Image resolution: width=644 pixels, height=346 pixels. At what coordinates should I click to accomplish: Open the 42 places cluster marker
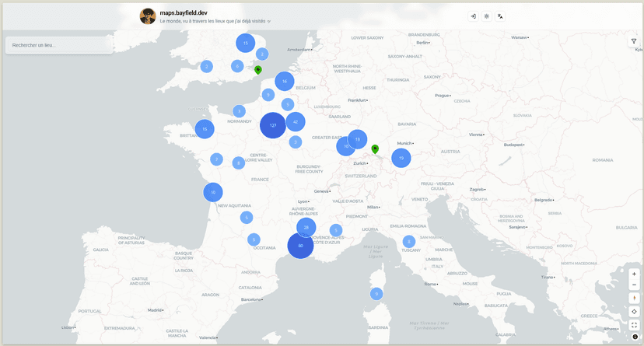[296, 122]
